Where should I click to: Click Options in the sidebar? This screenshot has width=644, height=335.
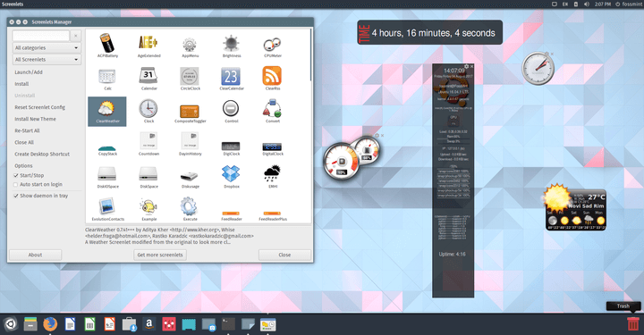pyautogui.click(x=23, y=166)
